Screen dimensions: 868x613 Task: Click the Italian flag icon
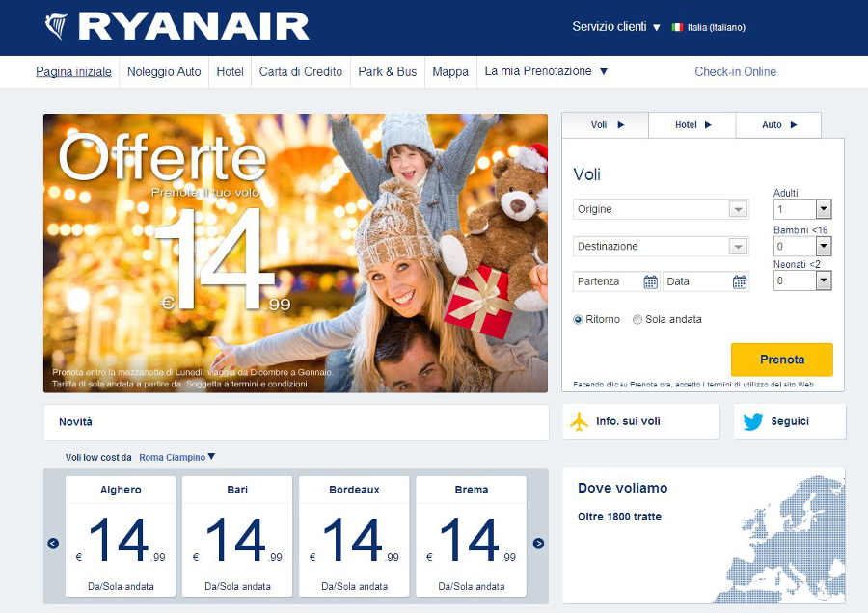click(677, 27)
